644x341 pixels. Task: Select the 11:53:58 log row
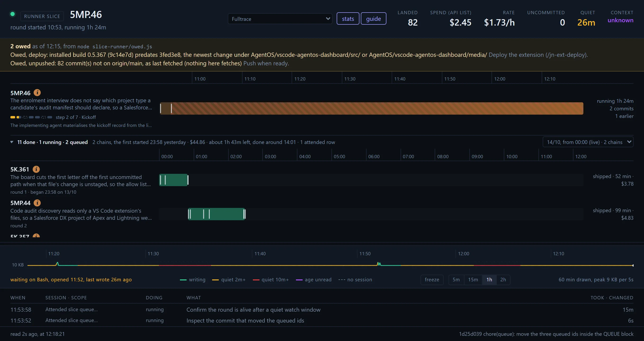(x=322, y=310)
